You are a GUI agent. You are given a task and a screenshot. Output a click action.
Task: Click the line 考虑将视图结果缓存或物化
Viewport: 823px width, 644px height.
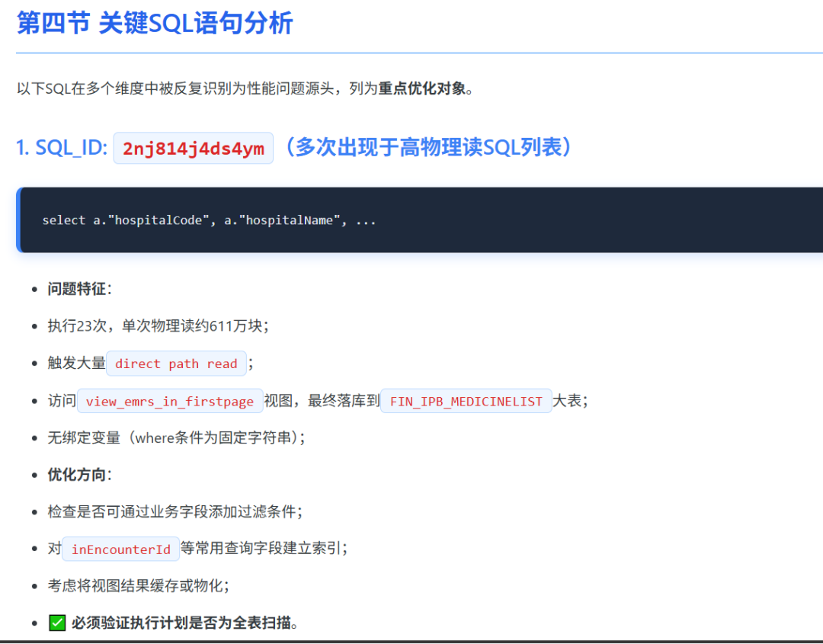click(139, 586)
